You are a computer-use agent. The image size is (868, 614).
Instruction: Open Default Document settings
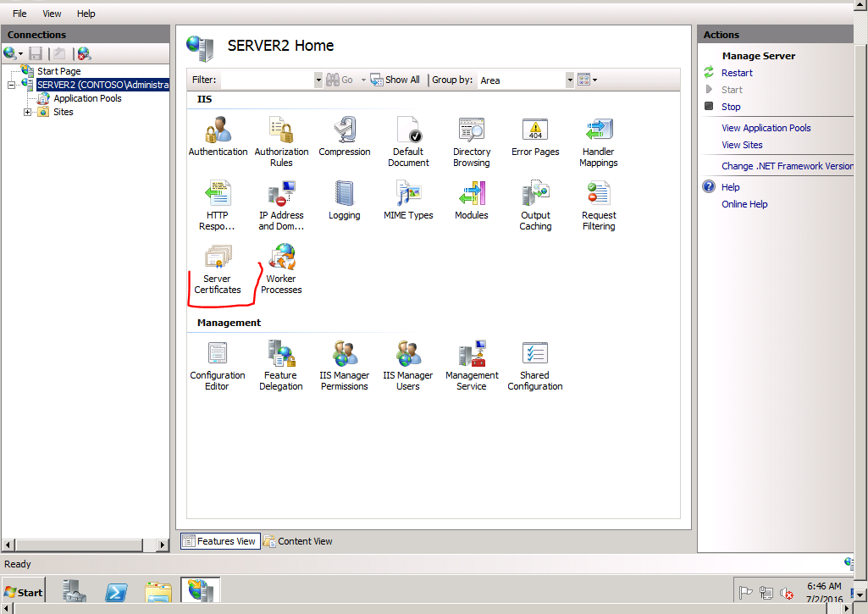[x=408, y=141]
